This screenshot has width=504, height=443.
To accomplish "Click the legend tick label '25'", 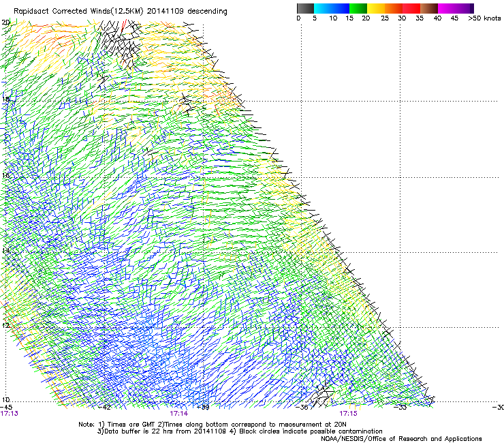I will 385,18.
